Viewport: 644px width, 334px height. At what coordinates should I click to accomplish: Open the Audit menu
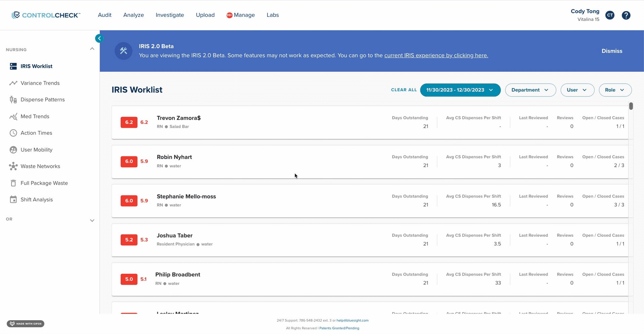click(104, 15)
